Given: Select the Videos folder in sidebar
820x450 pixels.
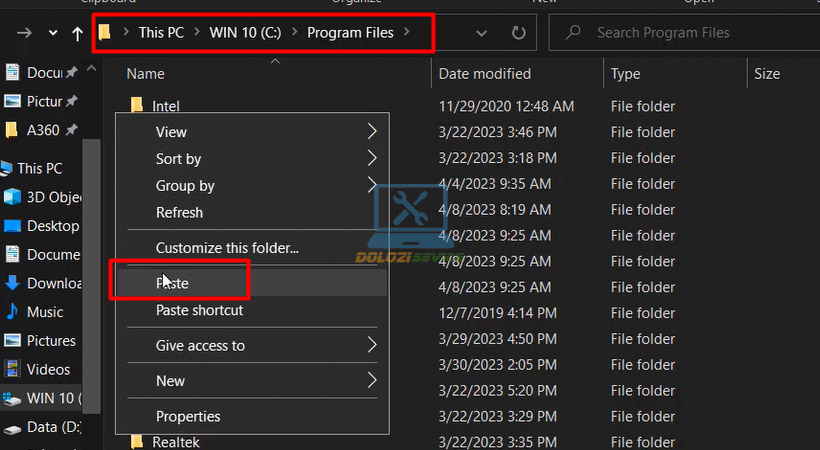Looking at the screenshot, I should click(47, 369).
